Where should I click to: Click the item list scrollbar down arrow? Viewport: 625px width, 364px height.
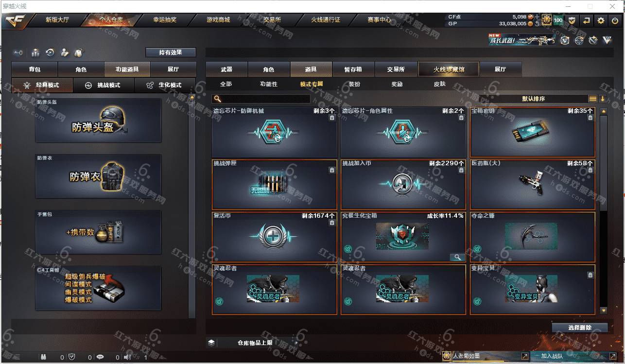(x=604, y=310)
